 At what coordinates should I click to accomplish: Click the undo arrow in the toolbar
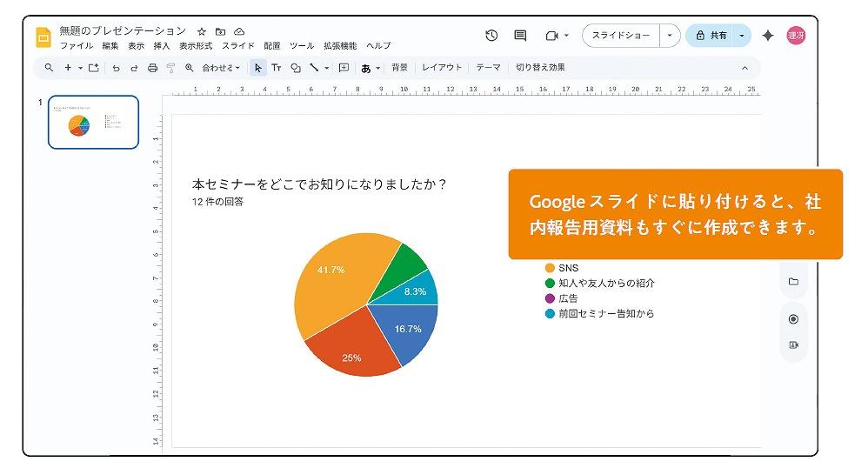pyautogui.click(x=116, y=68)
